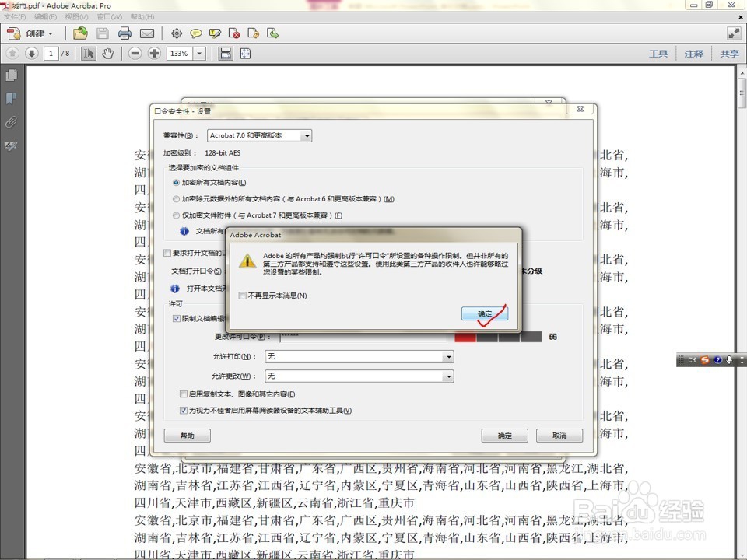The width and height of the screenshot is (747, 560).
Task: Click the red password strength bar segment
Action: pyautogui.click(x=465, y=337)
